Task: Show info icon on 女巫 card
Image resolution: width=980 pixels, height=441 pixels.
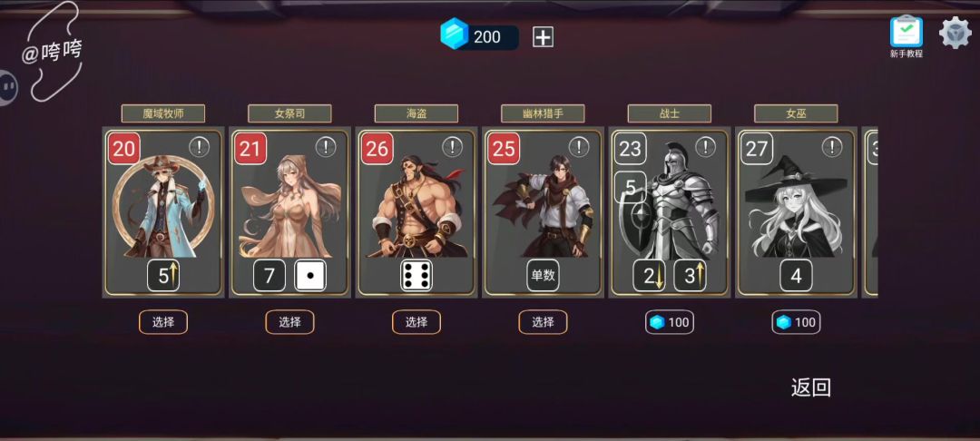Action: click(832, 147)
